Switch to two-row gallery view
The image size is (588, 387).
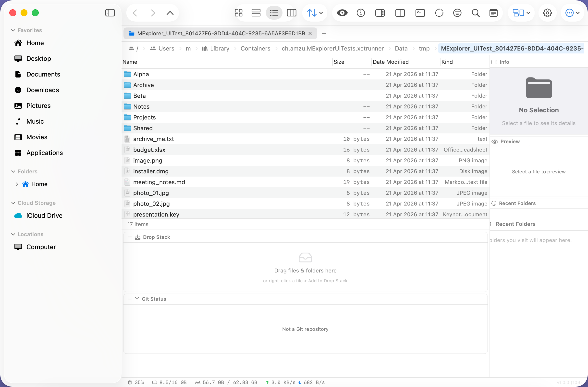coord(256,13)
